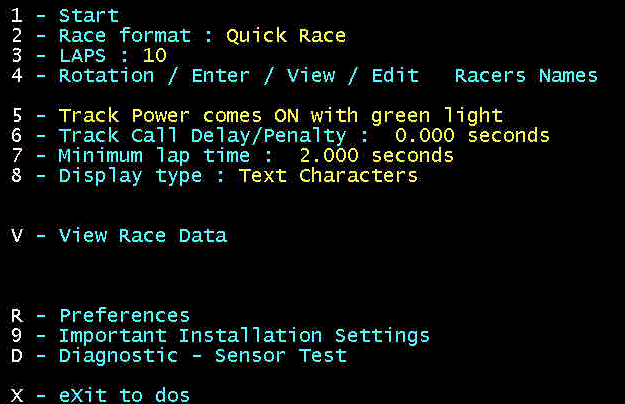The image size is (625, 404).
Task: Click the V shortcut key letter
Action: click(x=16, y=235)
